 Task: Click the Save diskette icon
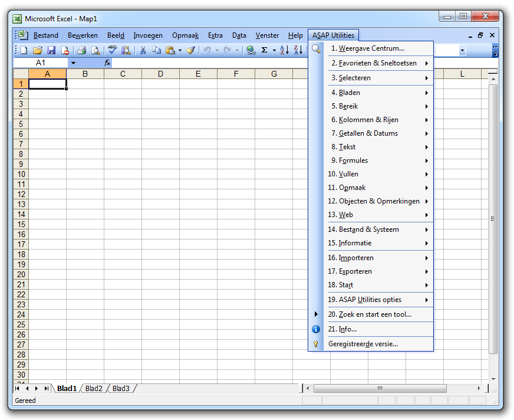point(51,50)
